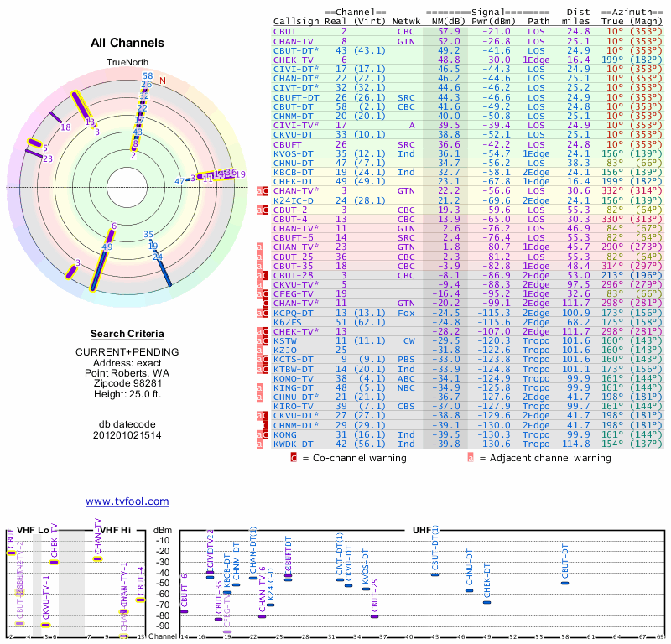
Task: Click the red Co-channel warning legend icon
Action: click(x=294, y=458)
